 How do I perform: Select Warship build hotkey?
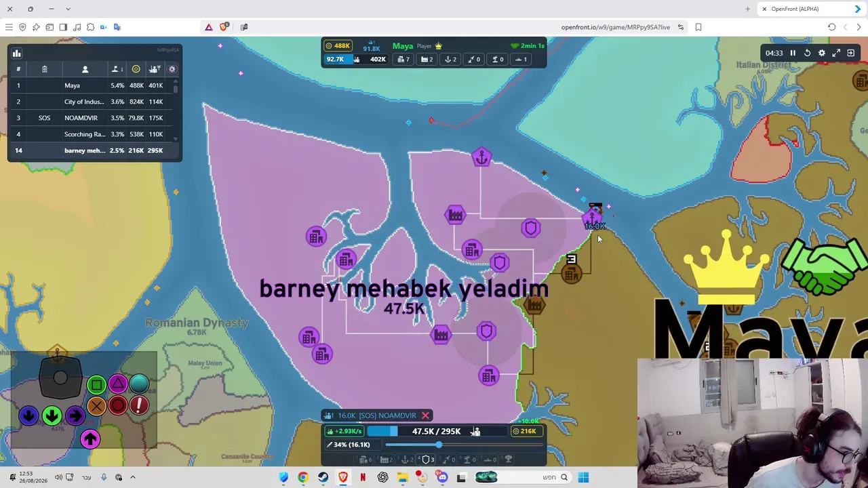[488, 460]
